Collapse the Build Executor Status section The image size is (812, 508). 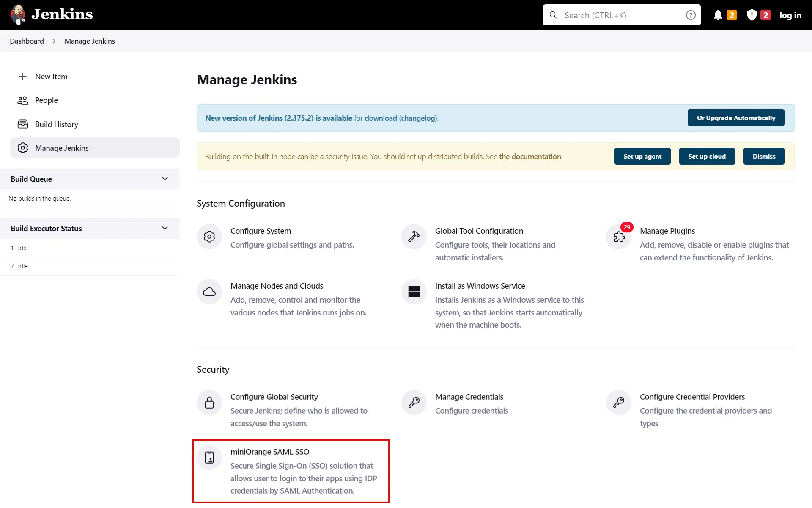165,228
